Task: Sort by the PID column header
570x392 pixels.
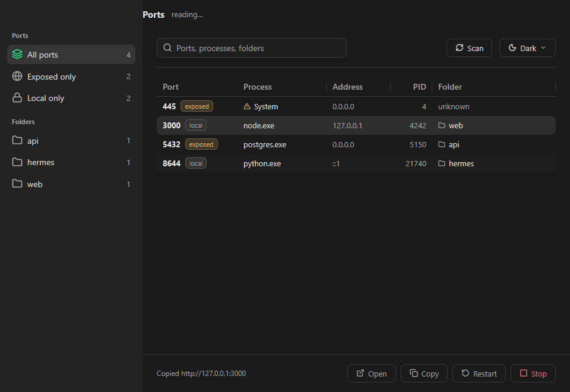Action: point(420,87)
